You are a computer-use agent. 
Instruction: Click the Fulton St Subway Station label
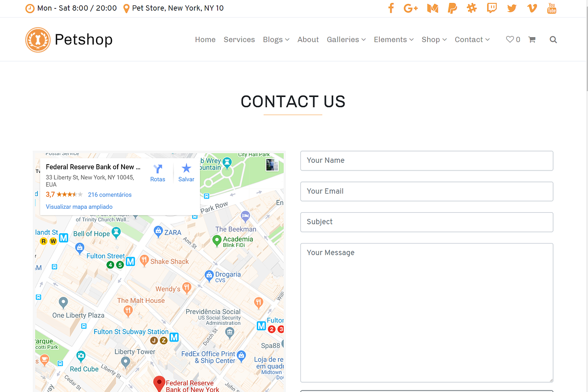pyautogui.click(x=131, y=332)
